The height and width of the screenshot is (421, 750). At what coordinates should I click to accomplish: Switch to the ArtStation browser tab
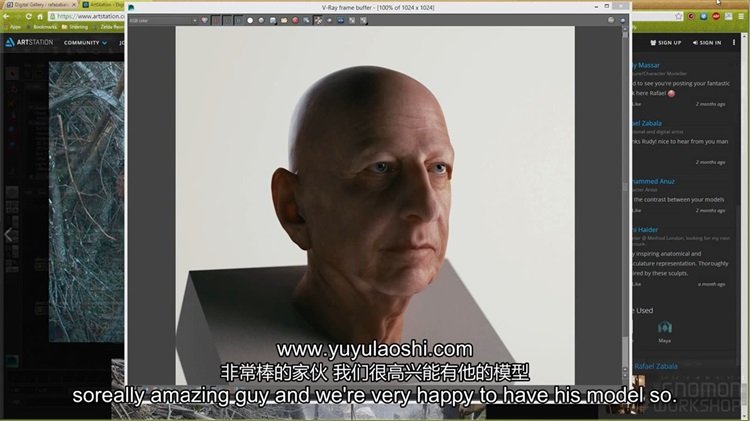(104, 5)
